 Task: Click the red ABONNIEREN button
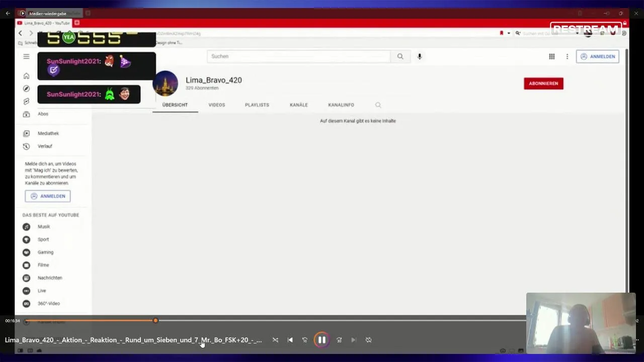coord(543,83)
